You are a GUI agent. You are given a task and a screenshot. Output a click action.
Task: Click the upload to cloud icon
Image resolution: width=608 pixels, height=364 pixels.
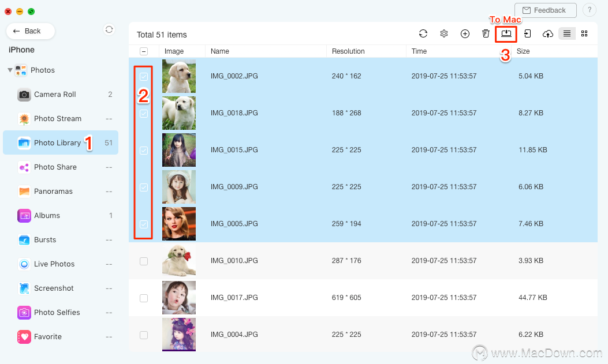click(547, 34)
